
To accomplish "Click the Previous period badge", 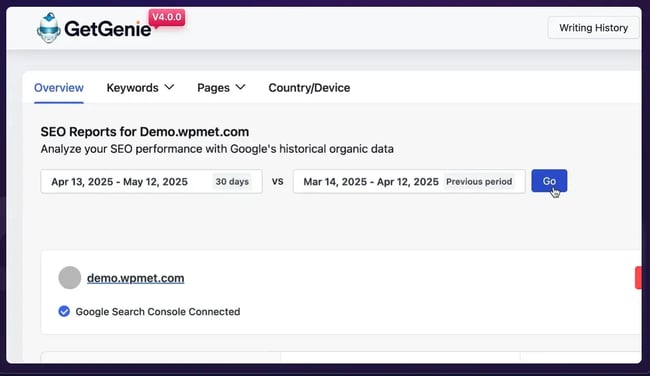I will pyautogui.click(x=479, y=182).
